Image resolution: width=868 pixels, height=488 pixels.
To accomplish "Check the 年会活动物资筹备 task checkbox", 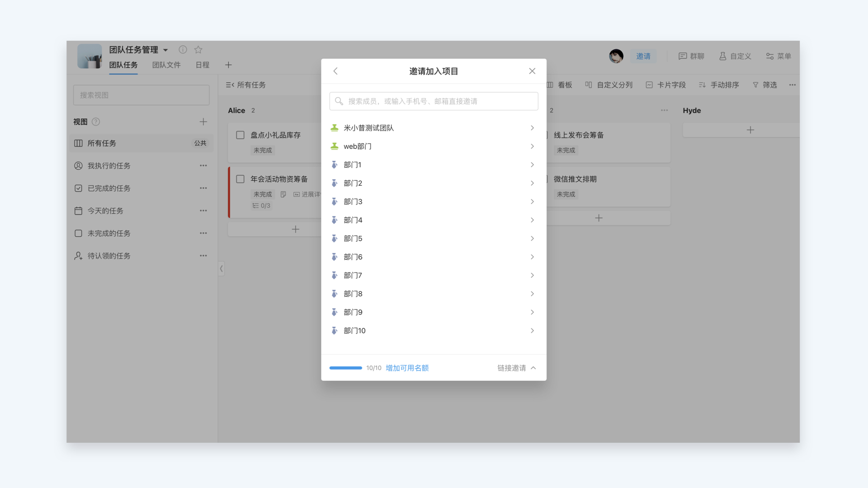I will pos(241,179).
